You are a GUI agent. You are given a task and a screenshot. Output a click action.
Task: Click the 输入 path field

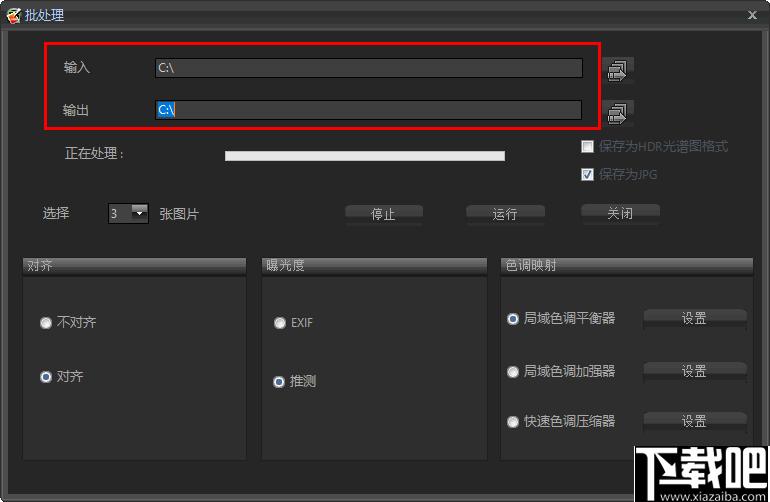click(x=369, y=68)
